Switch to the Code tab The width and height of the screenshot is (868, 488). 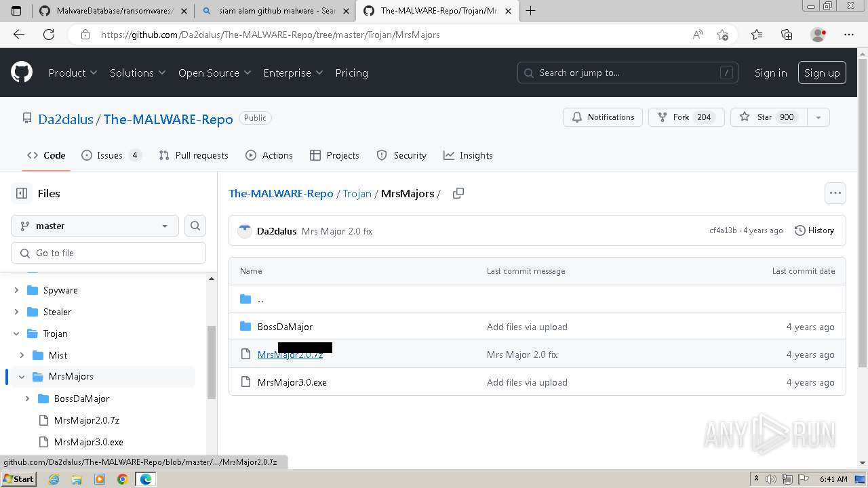point(46,155)
